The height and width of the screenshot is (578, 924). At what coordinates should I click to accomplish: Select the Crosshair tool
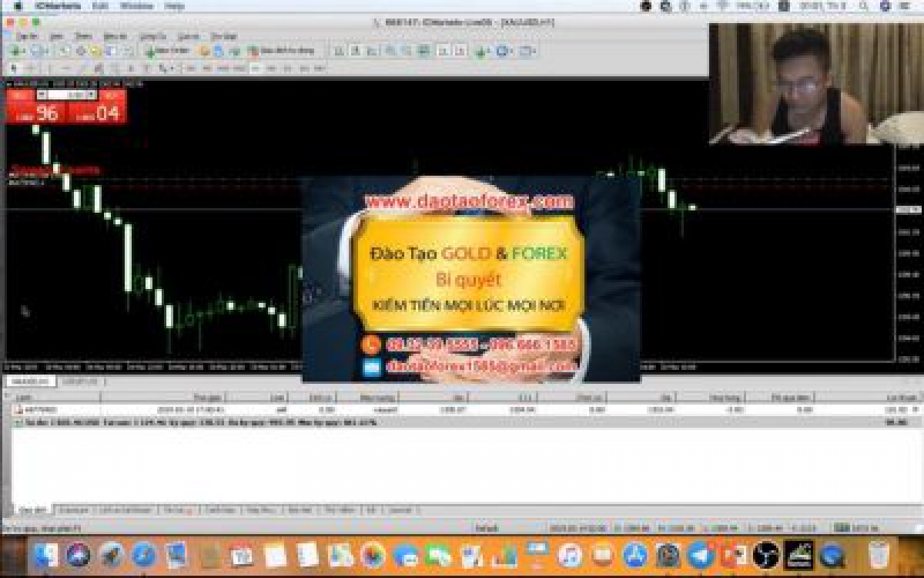(29, 69)
